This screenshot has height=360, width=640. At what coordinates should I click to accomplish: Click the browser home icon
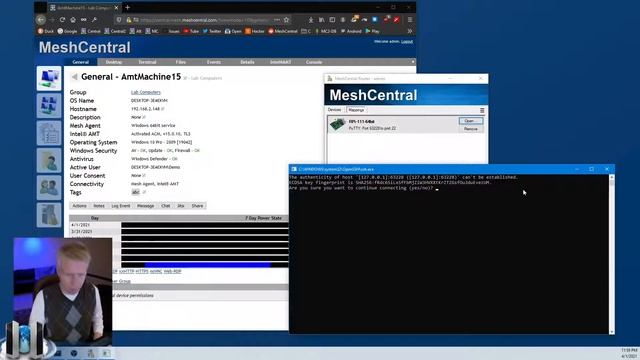tap(73, 20)
